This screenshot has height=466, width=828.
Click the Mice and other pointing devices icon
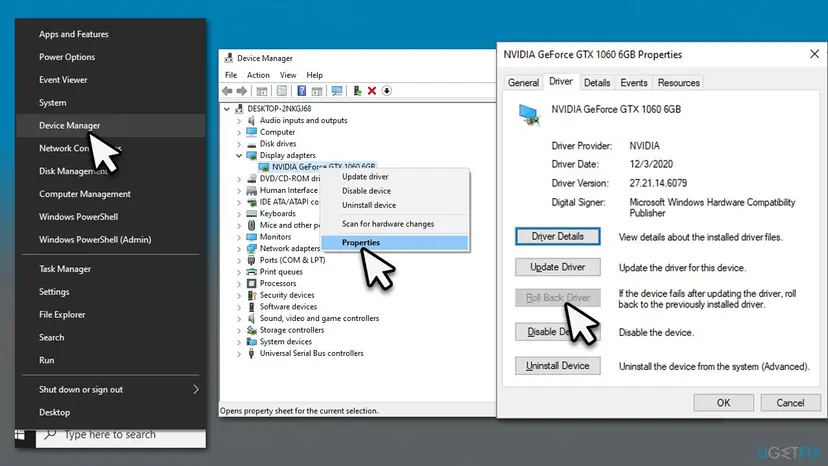pos(251,225)
